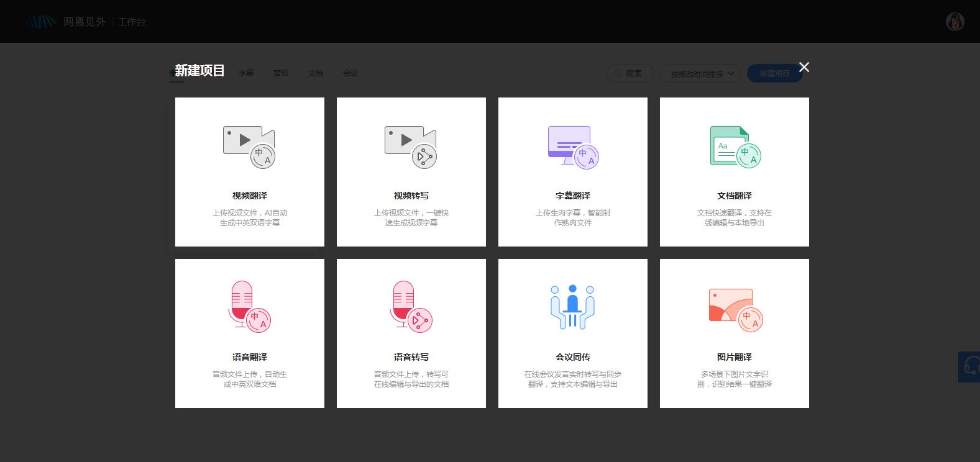Open the 图片翻译 picture icon
The image size is (980, 462).
[x=735, y=309]
